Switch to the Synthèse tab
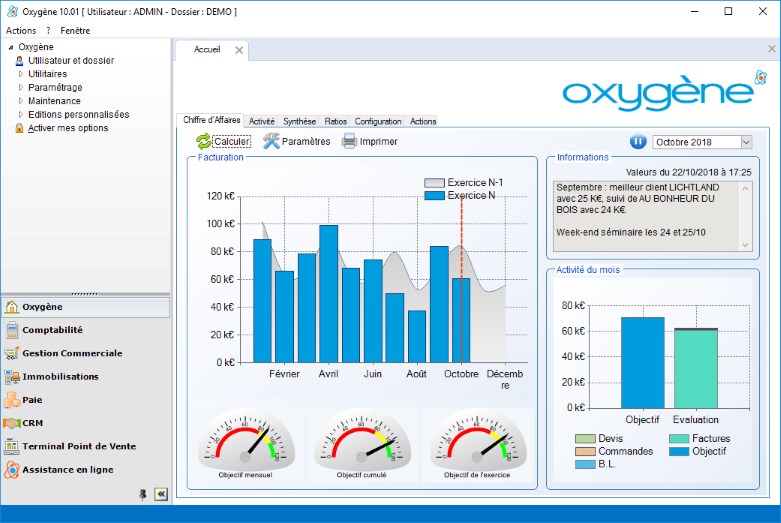 (x=299, y=121)
